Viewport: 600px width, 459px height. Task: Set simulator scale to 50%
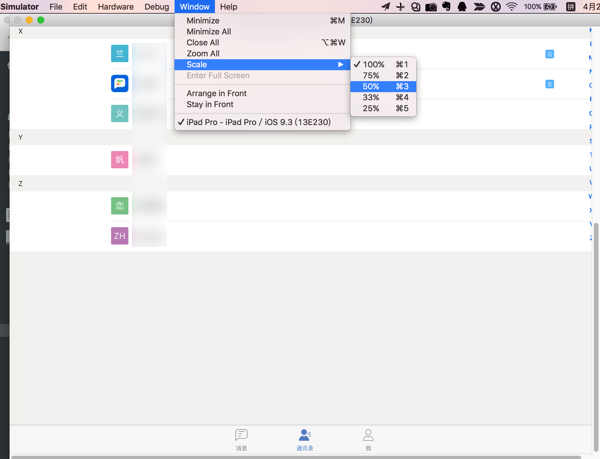click(383, 86)
